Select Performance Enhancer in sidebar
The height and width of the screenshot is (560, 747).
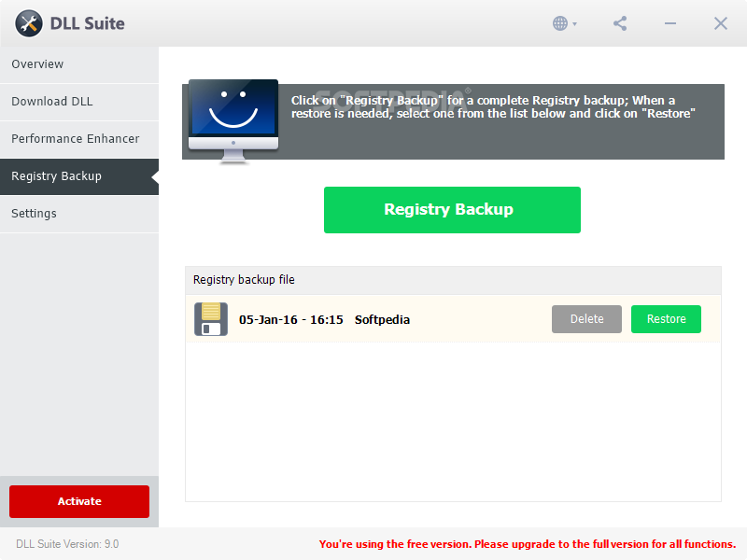[79, 139]
